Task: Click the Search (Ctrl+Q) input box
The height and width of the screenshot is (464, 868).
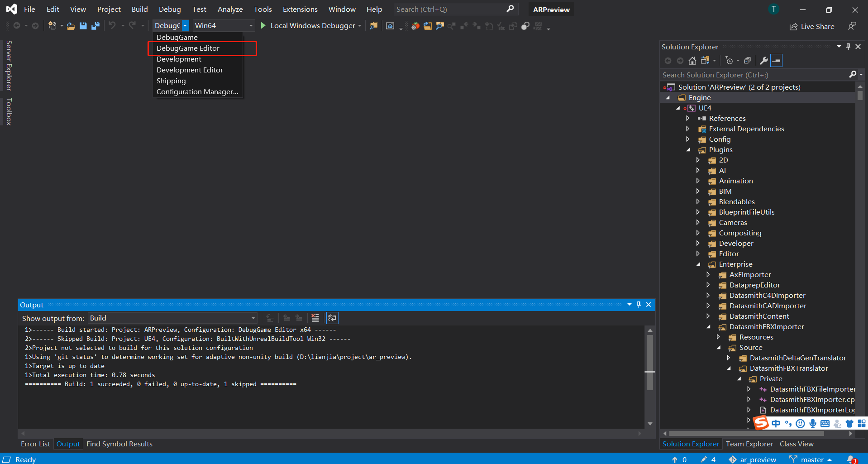Action: (455, 9)
